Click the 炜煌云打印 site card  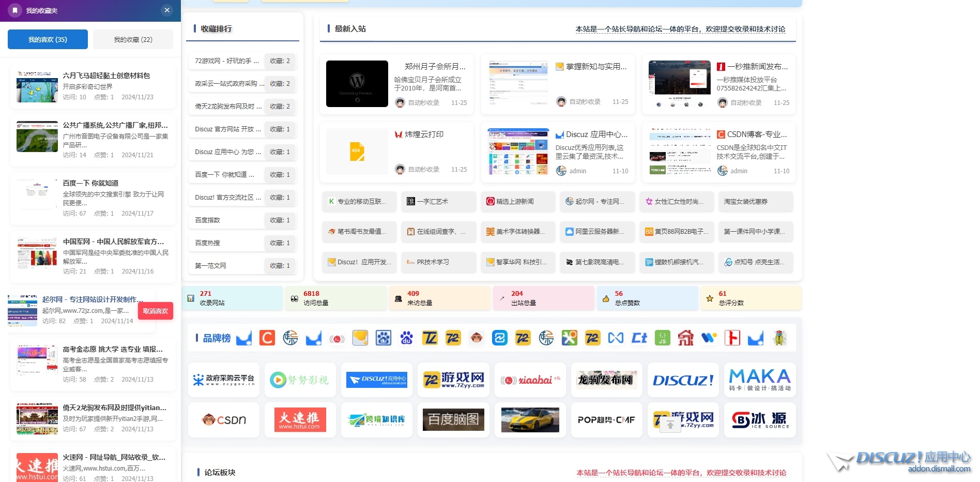pyautogui.click(x=396, y=152)
